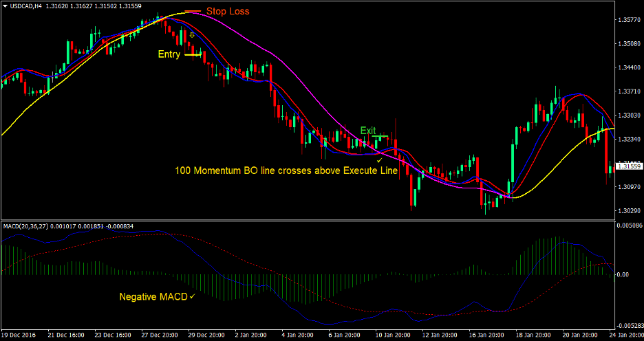Image resolution: width=644 pixels, height=341 pixels.
Task: Click time axis label 23 Dec 16:00
Action: pos(113,335)
